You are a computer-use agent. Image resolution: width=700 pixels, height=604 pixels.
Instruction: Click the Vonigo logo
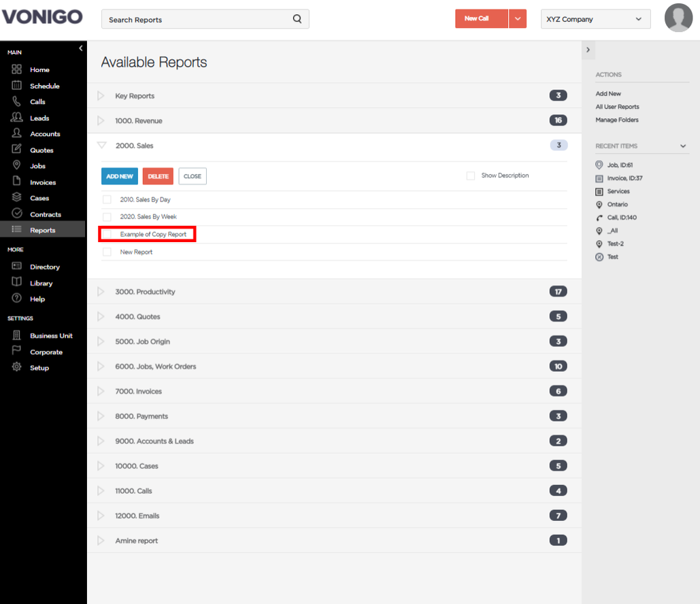coord(42,16)
